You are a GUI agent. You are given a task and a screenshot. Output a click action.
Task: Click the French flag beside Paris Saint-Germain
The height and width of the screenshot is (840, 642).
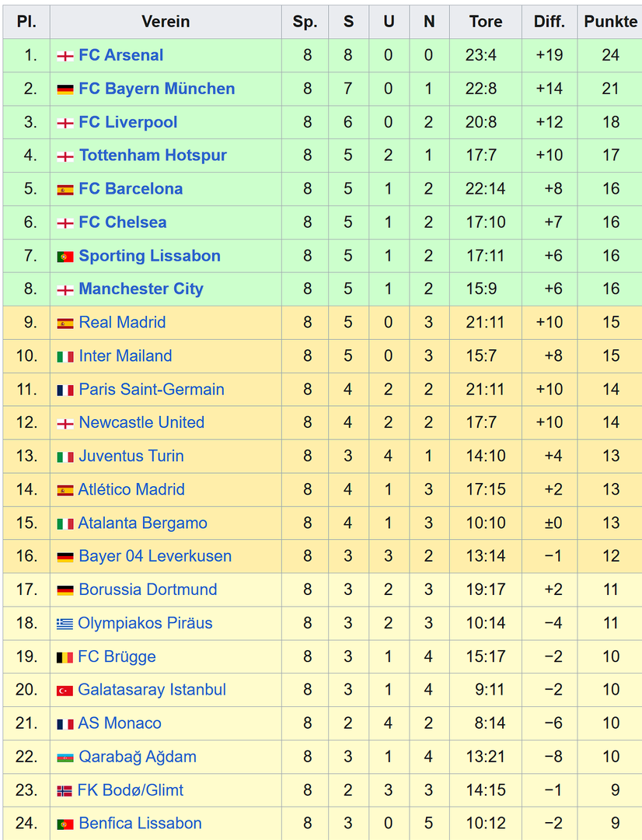tap(65, 390)
